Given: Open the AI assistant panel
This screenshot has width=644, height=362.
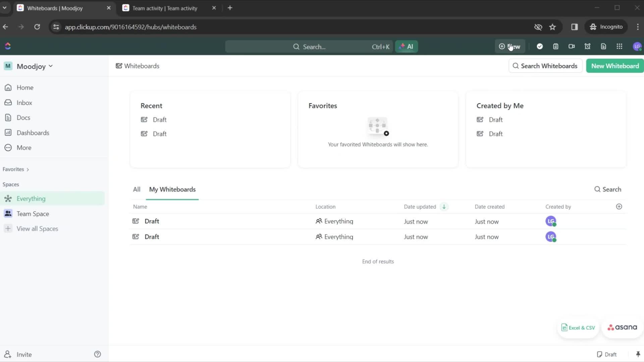Looking at the screenshot, I should point(407,46).
